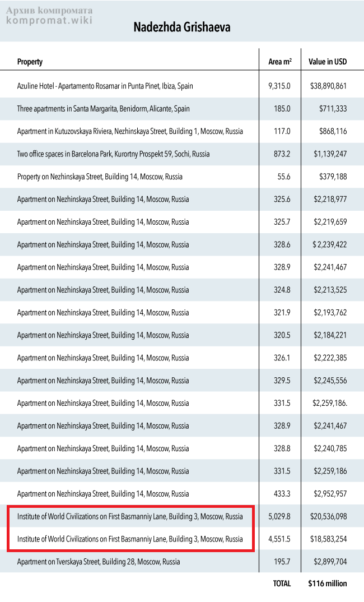The width and height of the screenshot is (364, 602).
Task: Select the $20,536,098 value cell
Action: (x=328, y=516)
